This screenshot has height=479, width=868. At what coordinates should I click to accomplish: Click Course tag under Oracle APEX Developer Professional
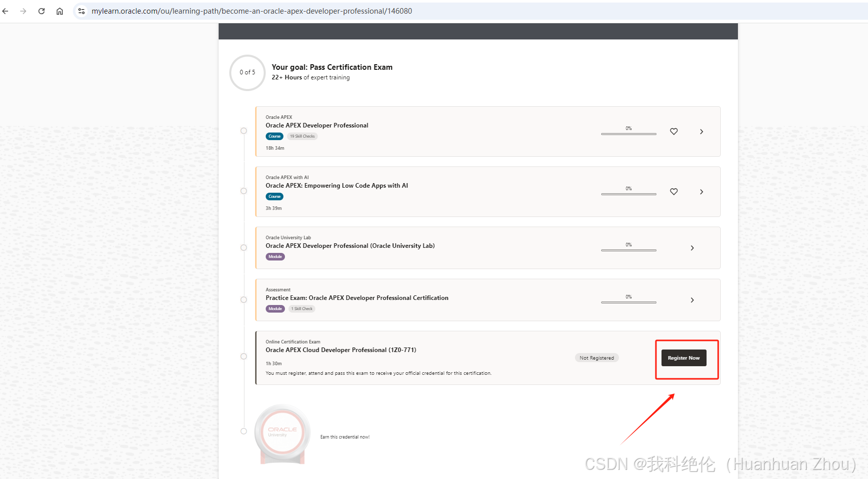274,136
